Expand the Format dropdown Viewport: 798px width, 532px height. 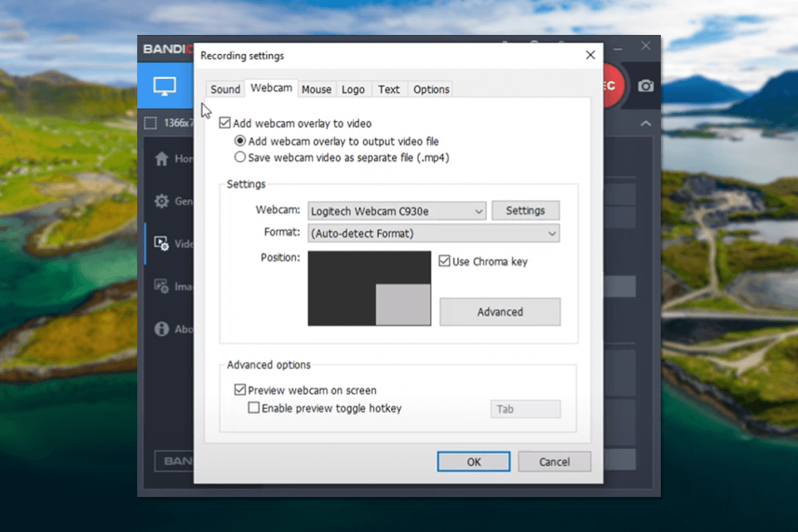pyautogui.click(x=550, y=234)
